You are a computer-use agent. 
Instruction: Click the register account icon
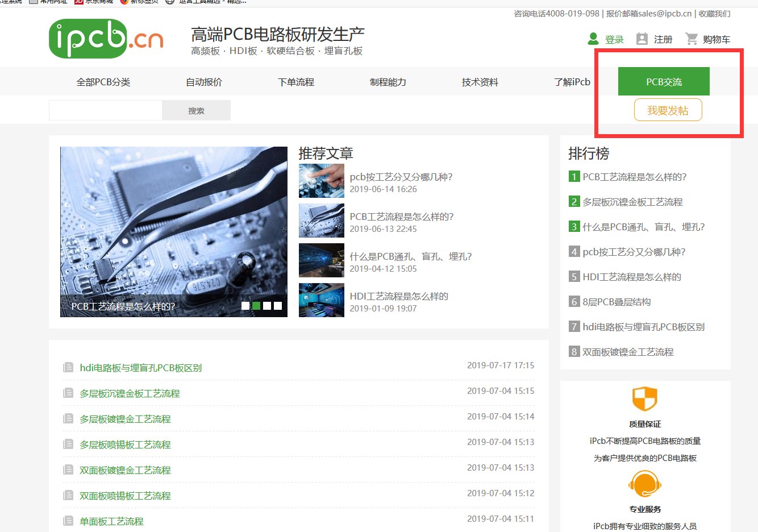642,39
